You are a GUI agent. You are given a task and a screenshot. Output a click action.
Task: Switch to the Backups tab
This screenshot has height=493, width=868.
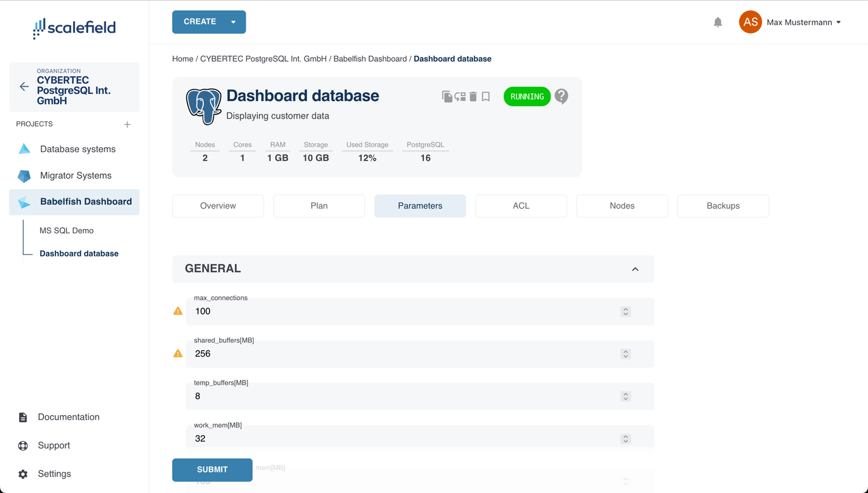[x=723, y=206]
